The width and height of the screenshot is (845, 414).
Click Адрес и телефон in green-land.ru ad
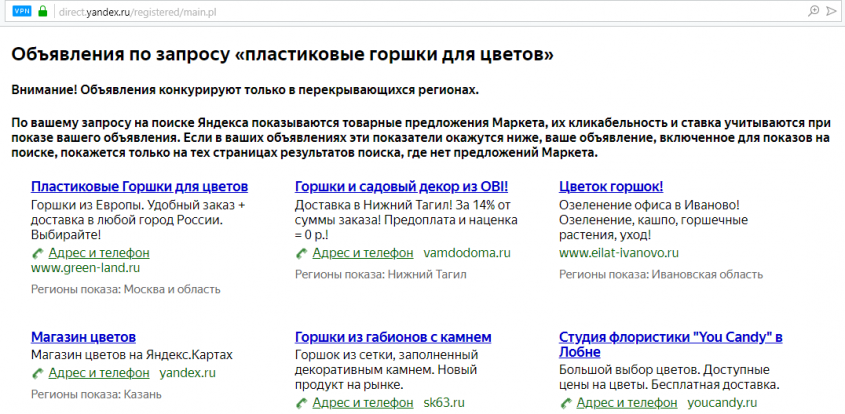coord(99,253)
